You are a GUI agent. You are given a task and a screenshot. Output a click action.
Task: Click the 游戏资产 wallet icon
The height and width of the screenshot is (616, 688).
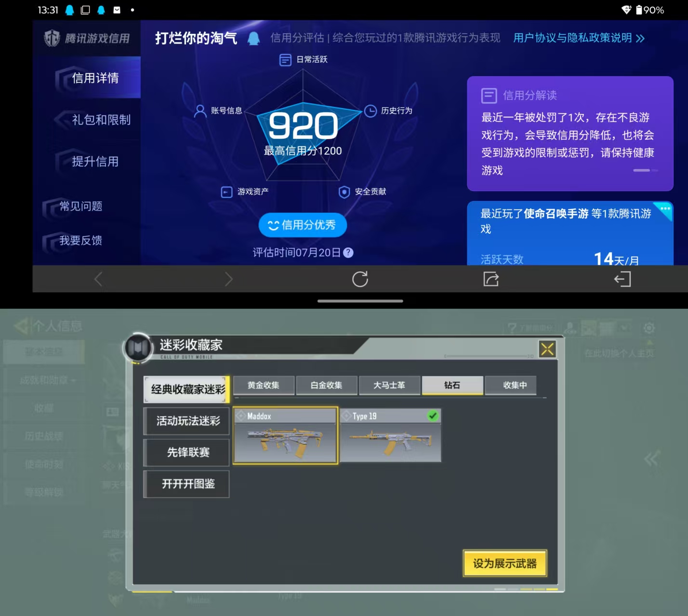226,192
